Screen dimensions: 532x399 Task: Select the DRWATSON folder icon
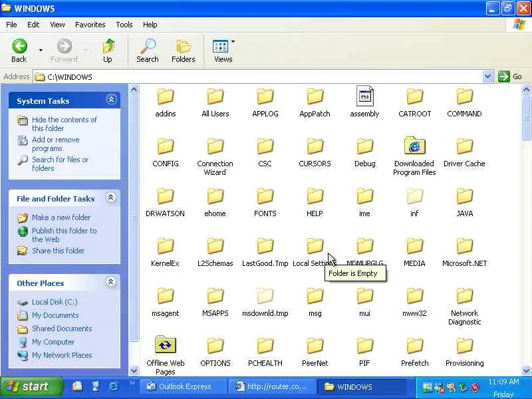[166, 196]
